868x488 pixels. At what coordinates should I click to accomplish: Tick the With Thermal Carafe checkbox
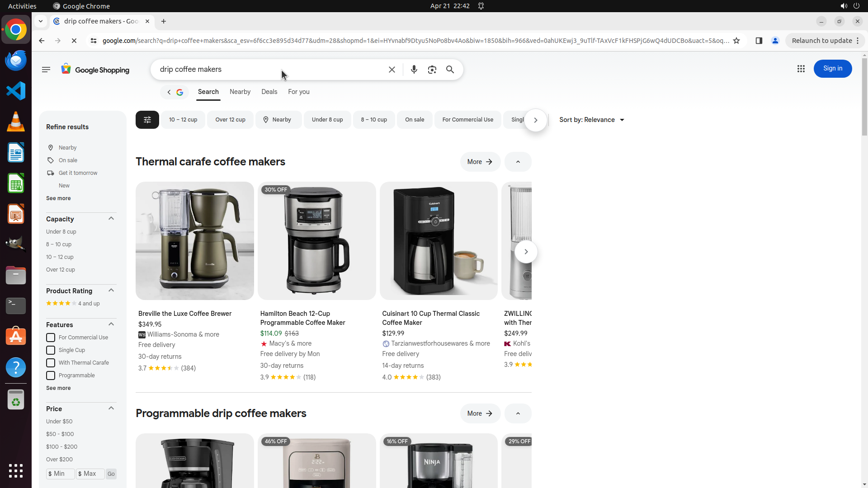pos(51,363)
